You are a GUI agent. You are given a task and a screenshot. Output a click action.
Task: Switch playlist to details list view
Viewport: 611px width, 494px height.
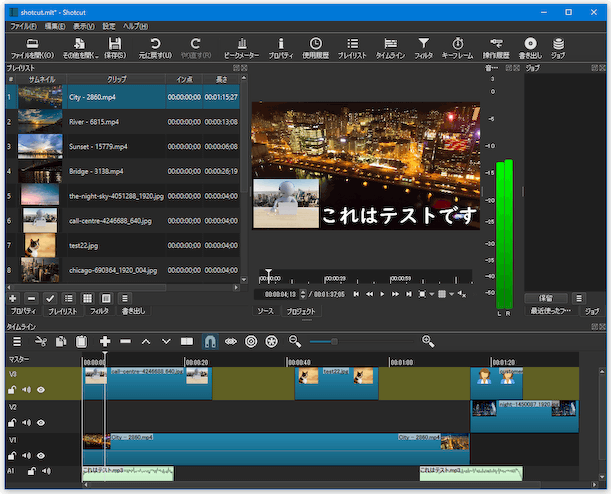tap(69, 299)
